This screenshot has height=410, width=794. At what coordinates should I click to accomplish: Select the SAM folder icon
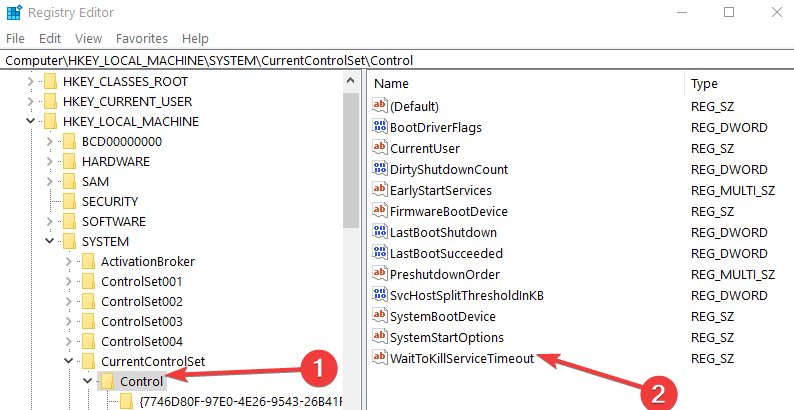(69, 182)
